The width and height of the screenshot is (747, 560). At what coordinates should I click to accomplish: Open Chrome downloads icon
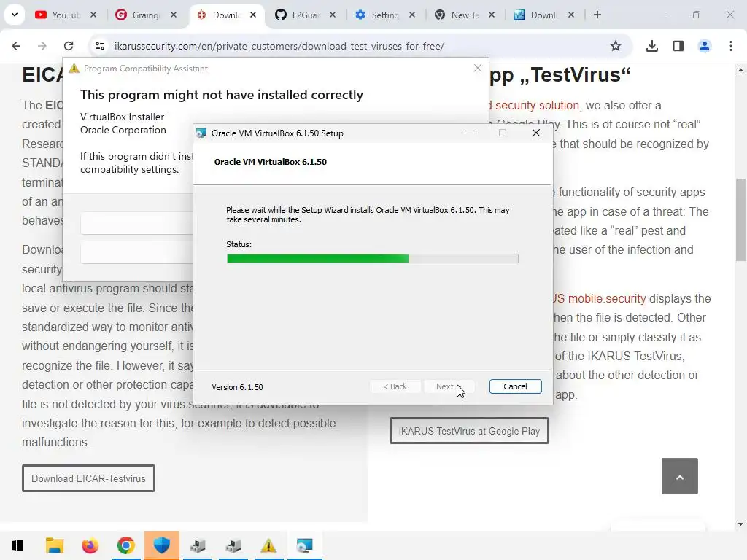tap(652, 46)
